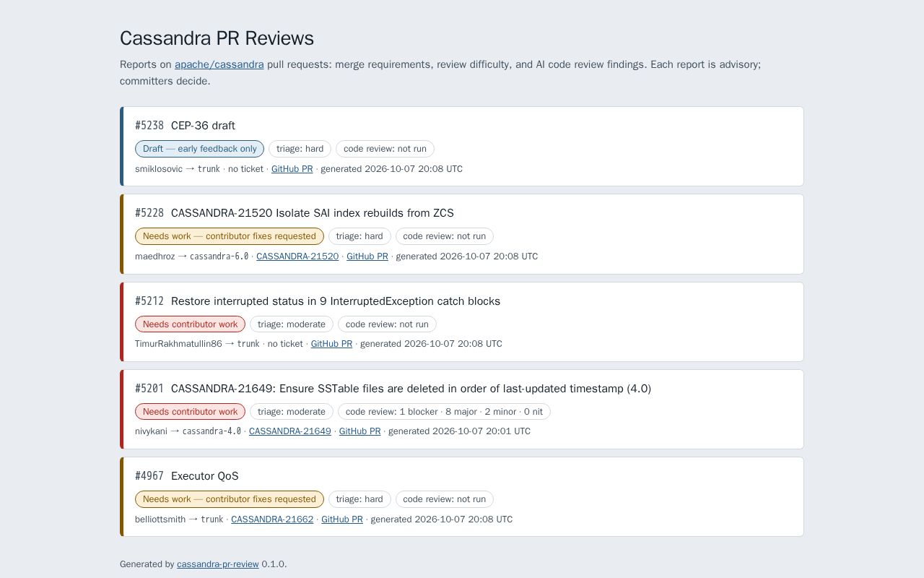The height and width of the screenshot is (578, 924).
Task: Click 'triage: hard' pill on #5238
Action: click(x=300, y=148)
